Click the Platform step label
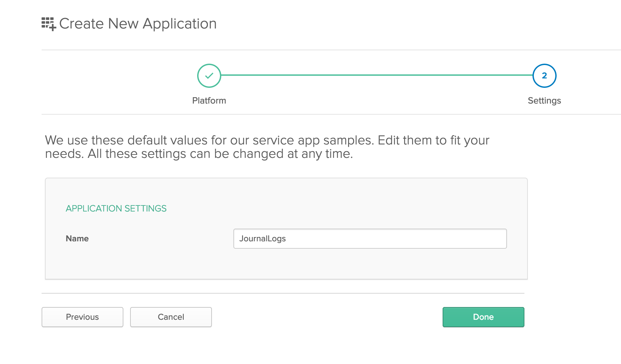The width and height of the screenshot is (621, 364). pyautogui.click(x=209, y=101)
